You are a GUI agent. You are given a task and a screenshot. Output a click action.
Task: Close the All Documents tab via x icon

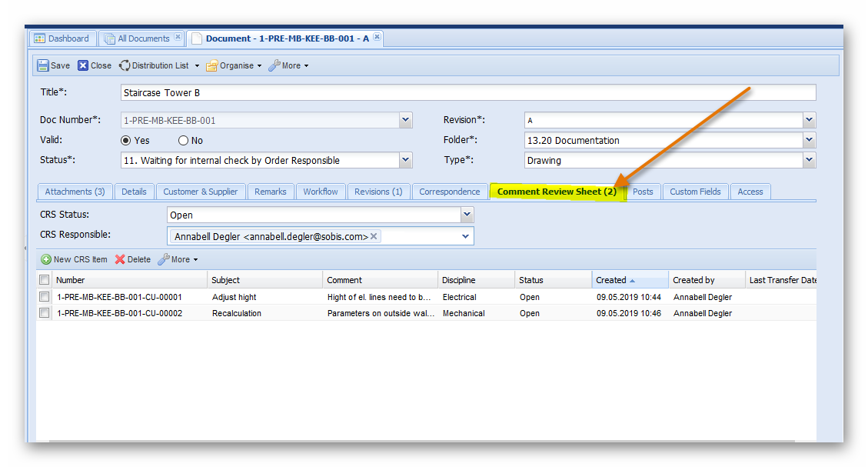pos(178,37)
